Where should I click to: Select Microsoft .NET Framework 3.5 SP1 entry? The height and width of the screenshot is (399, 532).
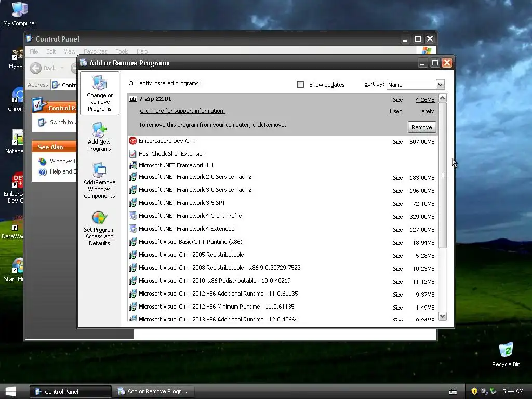click(x=283, y=203)
